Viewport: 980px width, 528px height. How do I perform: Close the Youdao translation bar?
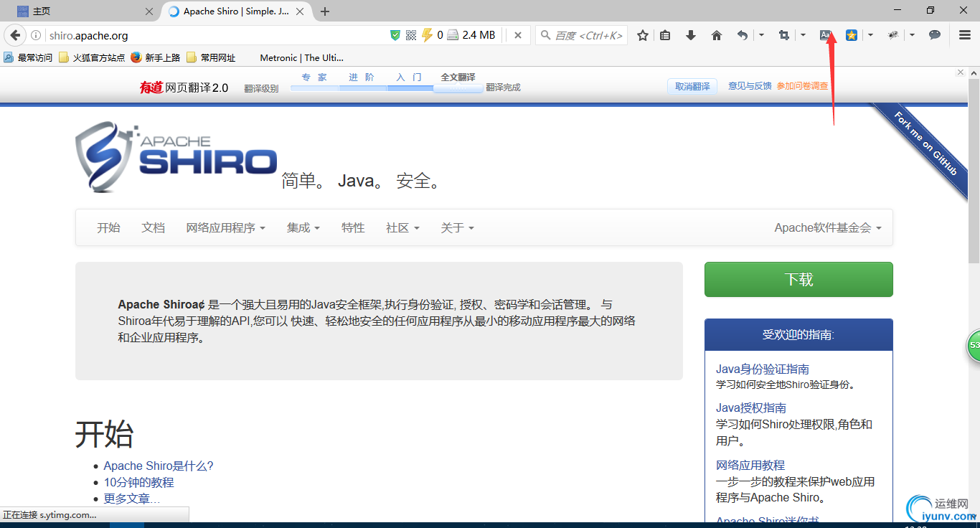[x=961, y=72]
